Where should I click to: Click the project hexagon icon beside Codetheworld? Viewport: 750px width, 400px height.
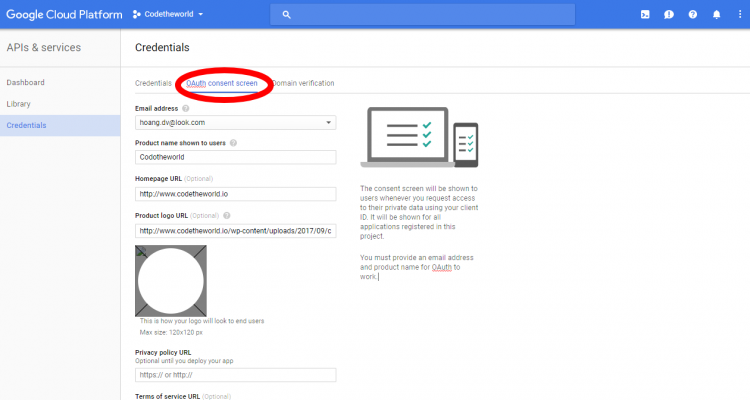point(137,14)
